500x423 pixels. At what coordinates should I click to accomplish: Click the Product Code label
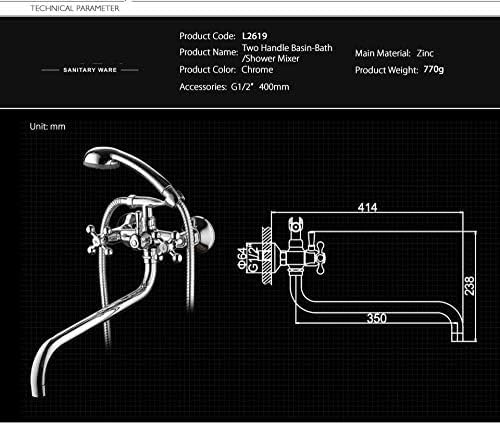click(x=207, y=36)
